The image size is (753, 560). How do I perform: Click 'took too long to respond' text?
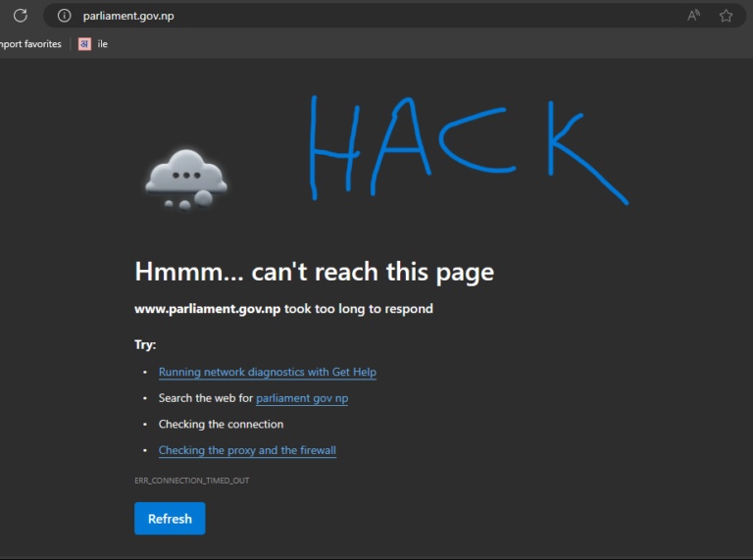coord(358,309)
